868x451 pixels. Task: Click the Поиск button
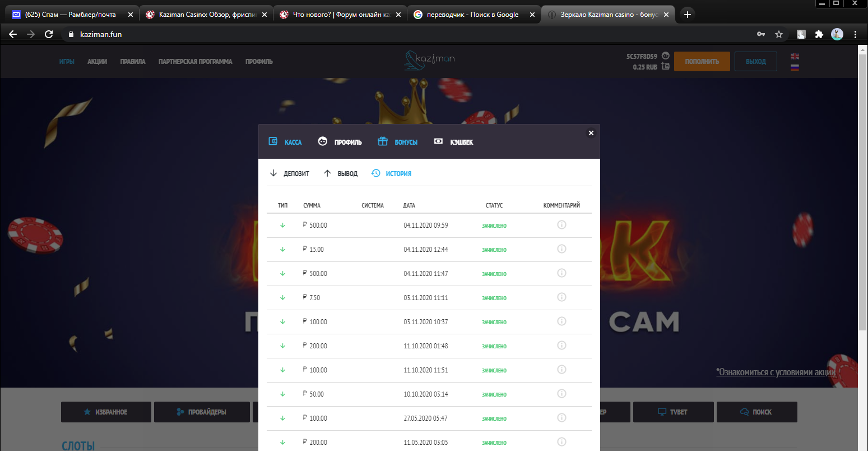point(757,412)
